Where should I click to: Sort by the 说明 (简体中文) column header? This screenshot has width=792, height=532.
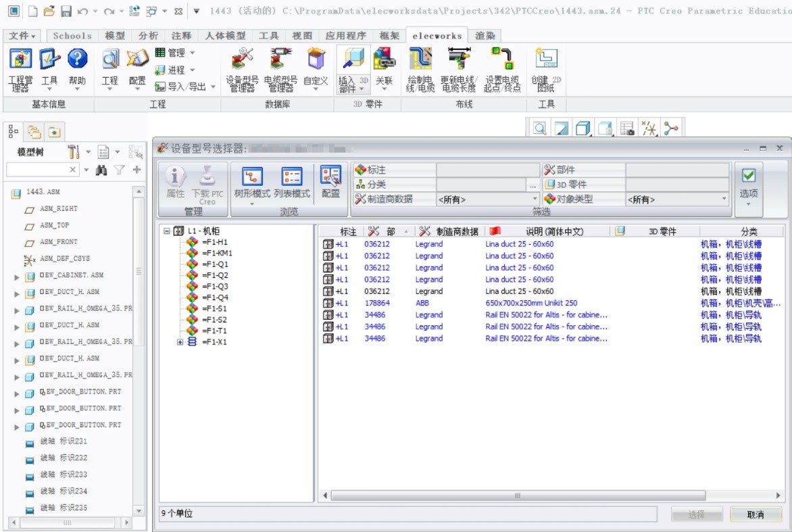click(547, 231)
